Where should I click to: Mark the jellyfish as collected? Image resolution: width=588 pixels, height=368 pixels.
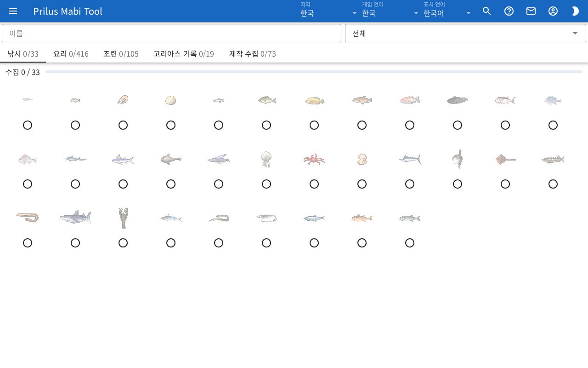coord(266,184)
